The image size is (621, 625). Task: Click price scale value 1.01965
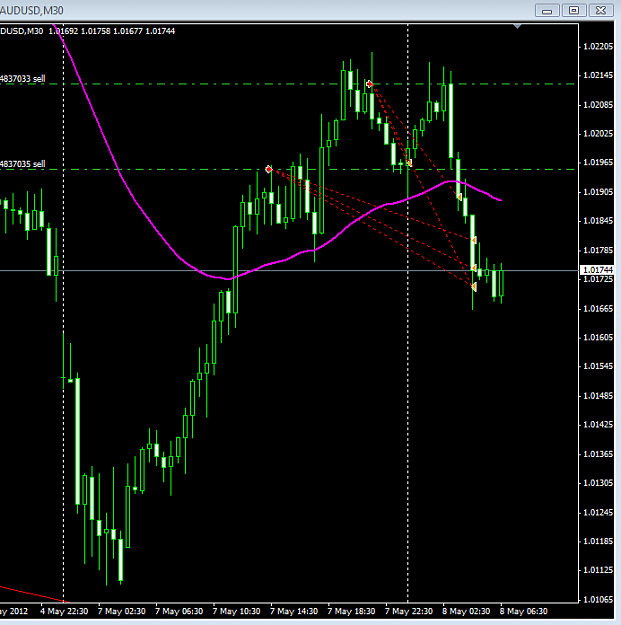pos(598,162)
